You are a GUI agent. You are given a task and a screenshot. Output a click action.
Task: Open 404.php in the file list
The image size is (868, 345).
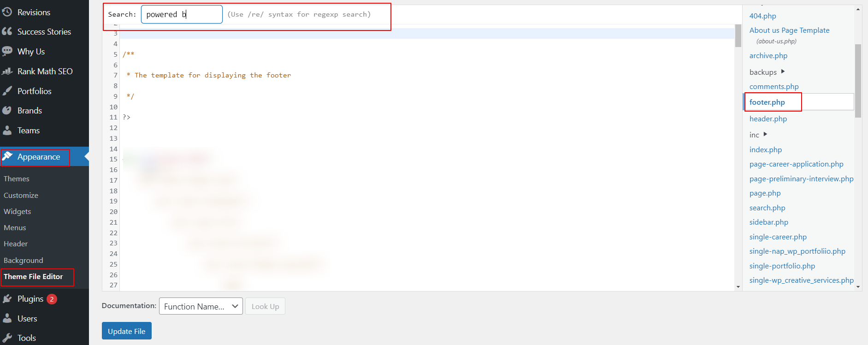[762, 16]
